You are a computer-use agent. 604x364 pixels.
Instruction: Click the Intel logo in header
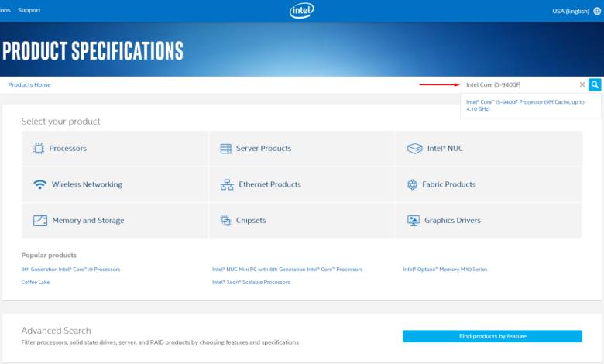click(302, 11)
